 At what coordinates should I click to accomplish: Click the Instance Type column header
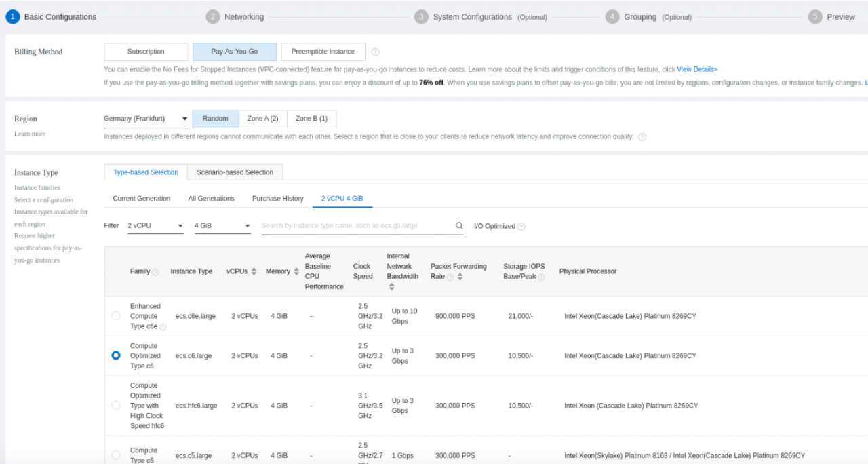(191, 271)
